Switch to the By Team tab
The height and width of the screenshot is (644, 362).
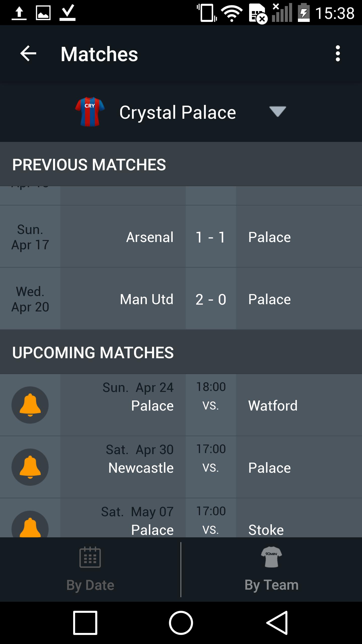[271, 570]
